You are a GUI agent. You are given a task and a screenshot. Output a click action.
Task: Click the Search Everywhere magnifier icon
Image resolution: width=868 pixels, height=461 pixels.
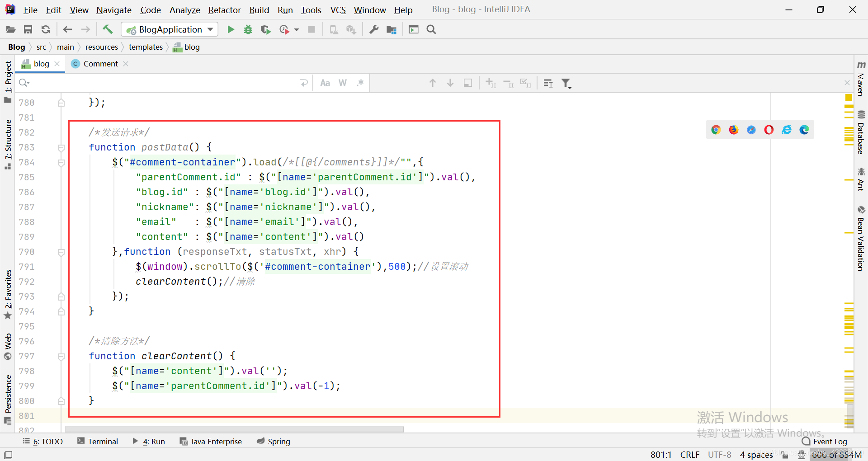coord(431,29)
